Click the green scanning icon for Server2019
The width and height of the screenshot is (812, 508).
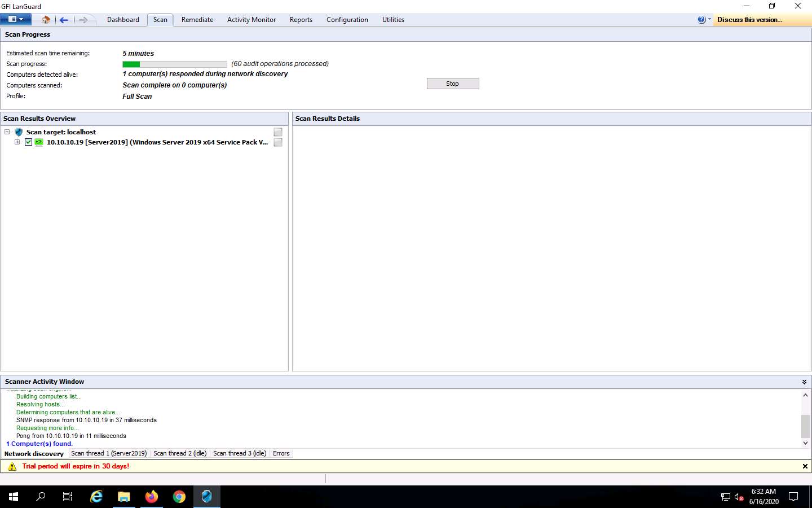tap(39, 142)
